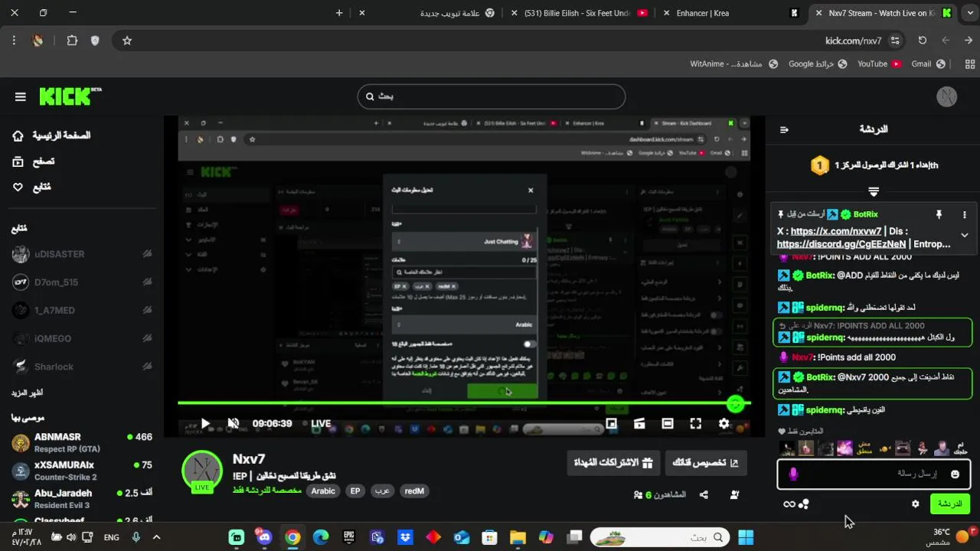
Task: Open chat settings gear
Action: click(x=915, y=504)
